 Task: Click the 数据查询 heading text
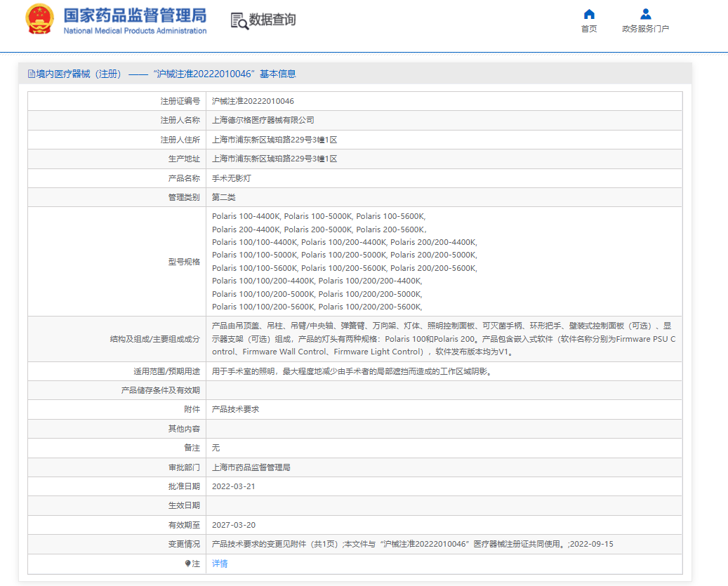pyautogui.click(x=272, y=20)
